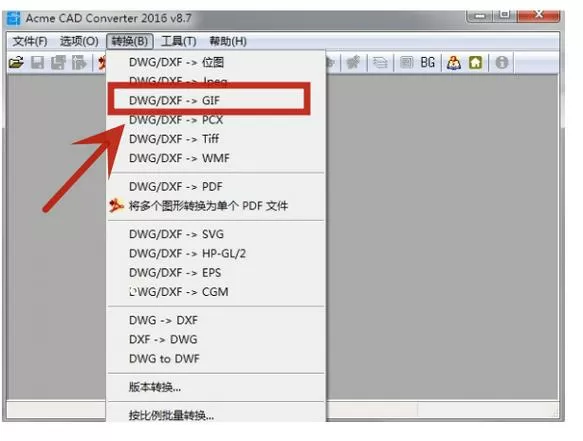Viewport: 583px width, 441px height.
Task: Open the 文件(F) menu
Action: pyautogui.click(x=30, y=41)
